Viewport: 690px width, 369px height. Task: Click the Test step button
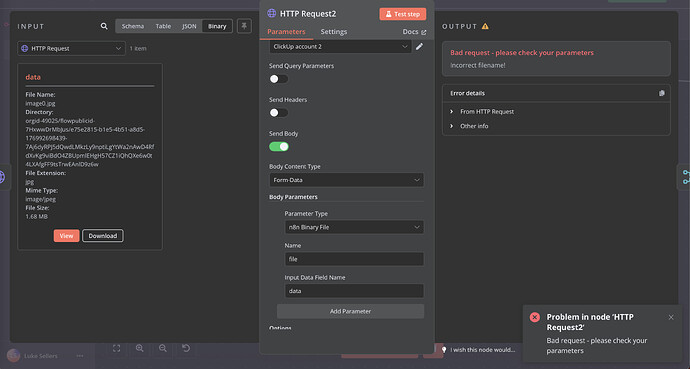click(403, 14)
